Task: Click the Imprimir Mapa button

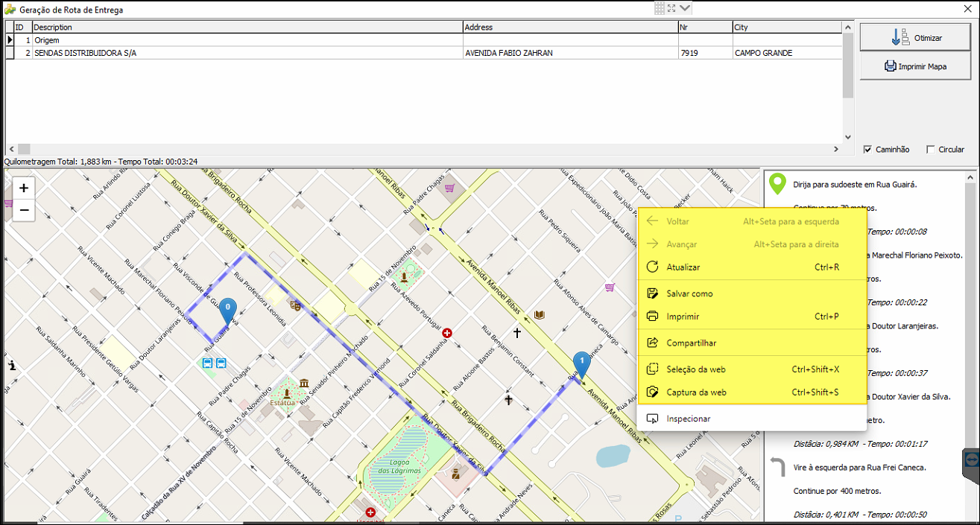Action: pos(917,66)
